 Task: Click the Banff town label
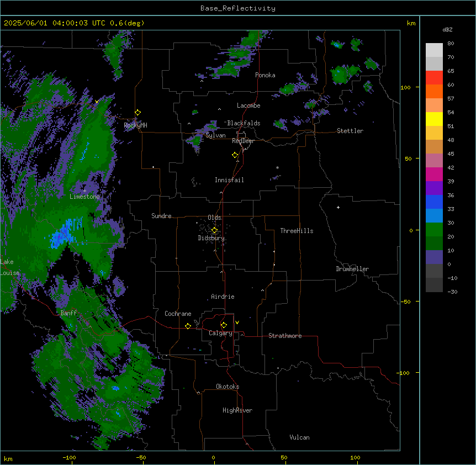click(68, 313)
